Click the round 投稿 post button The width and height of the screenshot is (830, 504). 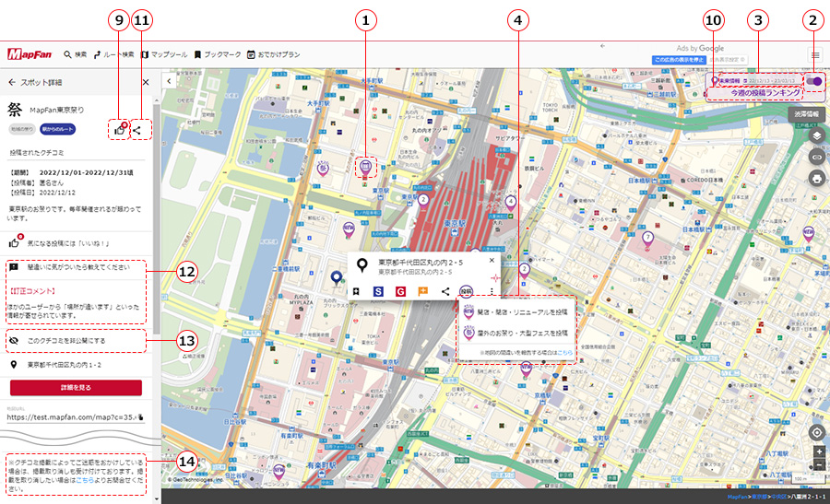[x=466, y=291]
